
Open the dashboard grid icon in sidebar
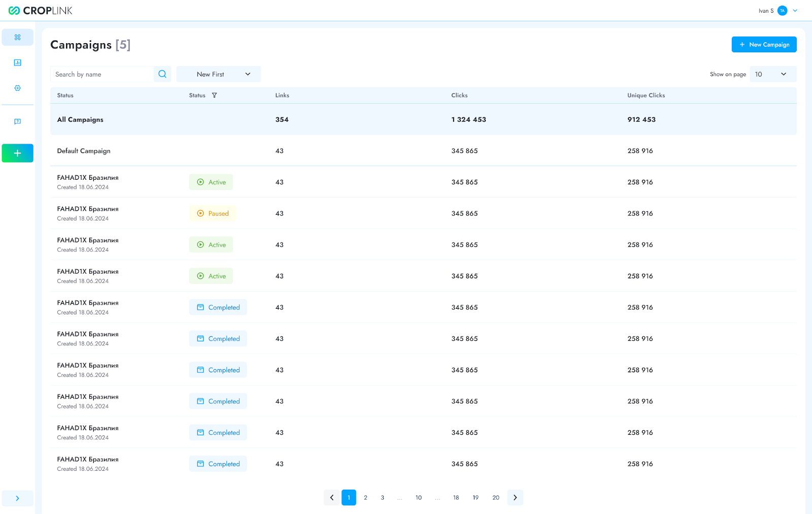click(17, 38)
